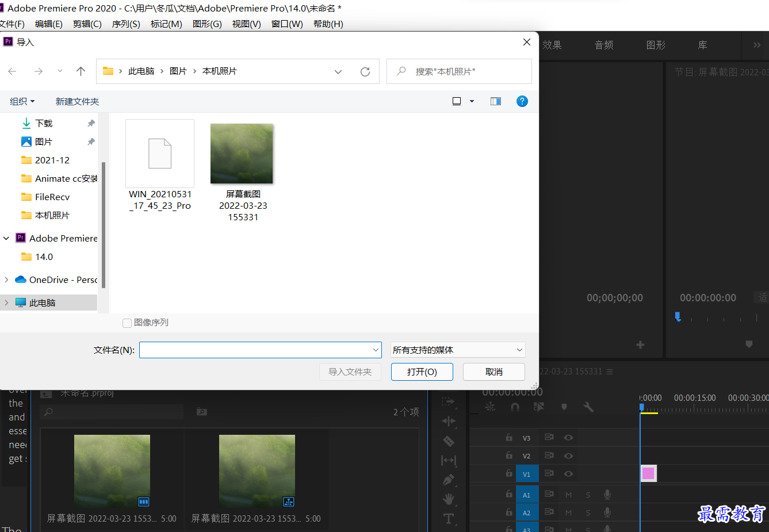
Task: Select the Track Select Forward tool
Action: pos(449,401)
